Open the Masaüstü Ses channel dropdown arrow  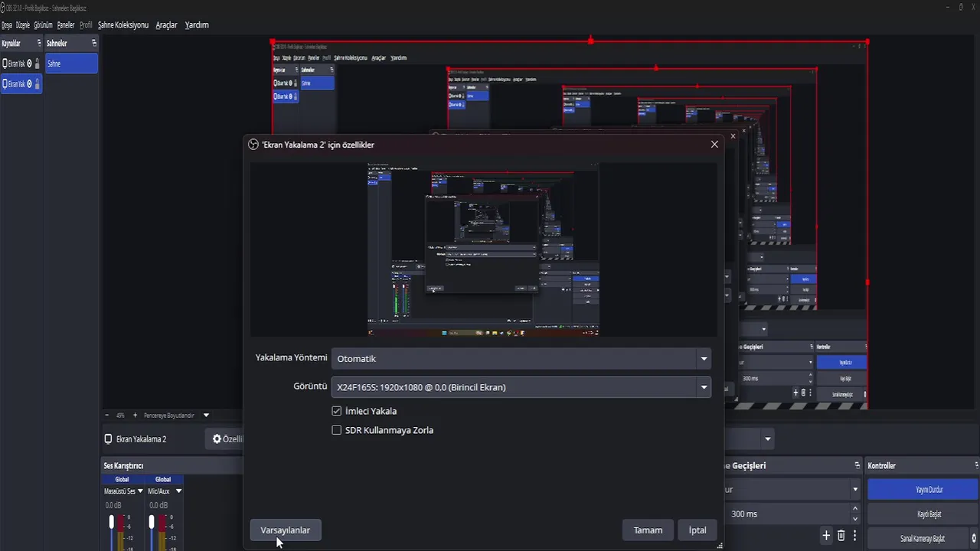coord(139,491)
